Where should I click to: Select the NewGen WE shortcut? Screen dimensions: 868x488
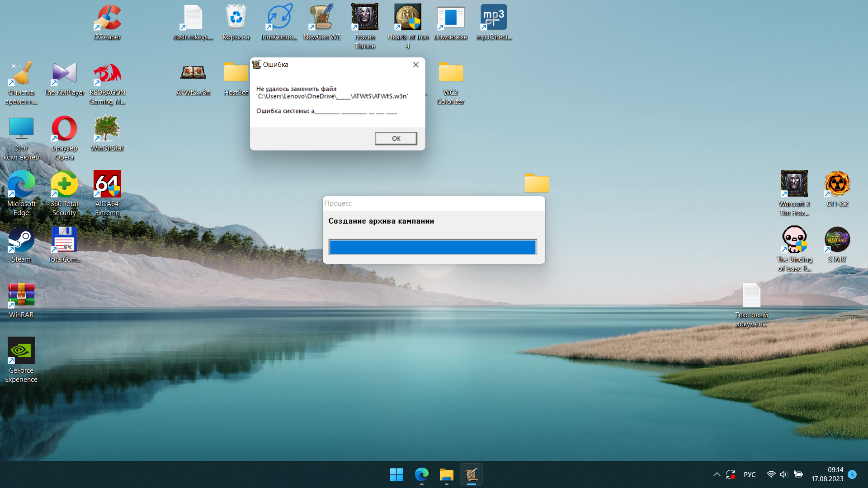tap(321, 19)
